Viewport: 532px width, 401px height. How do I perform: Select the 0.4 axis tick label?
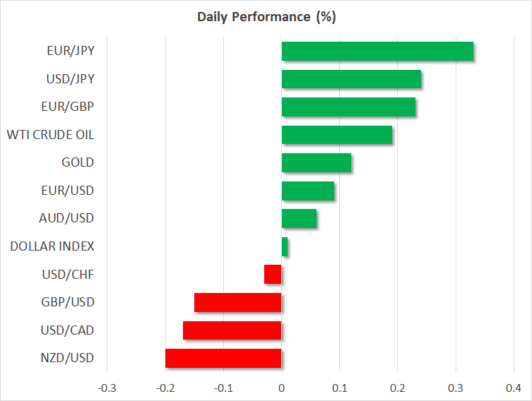coord(514,388)
